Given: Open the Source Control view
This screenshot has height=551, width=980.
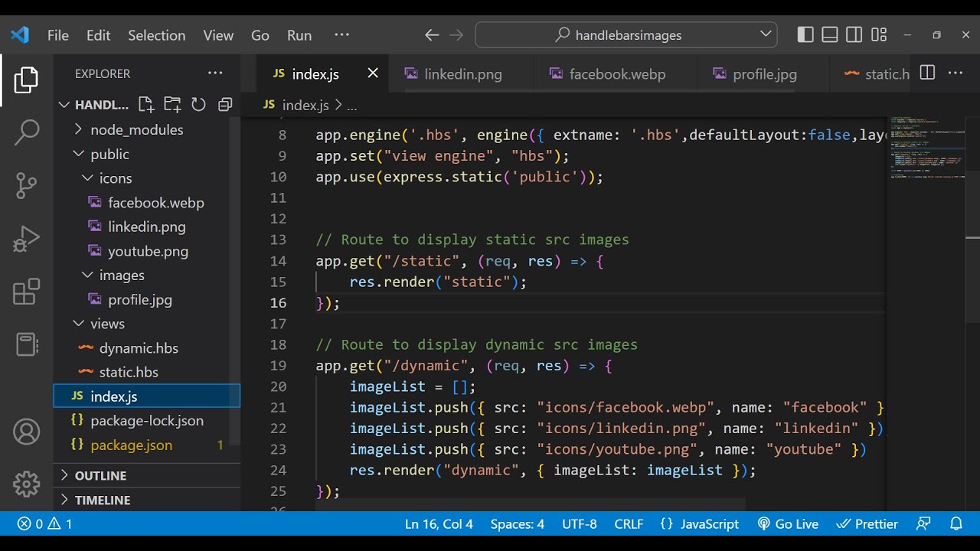Looking at the screenshot, I should click(26, 185).
